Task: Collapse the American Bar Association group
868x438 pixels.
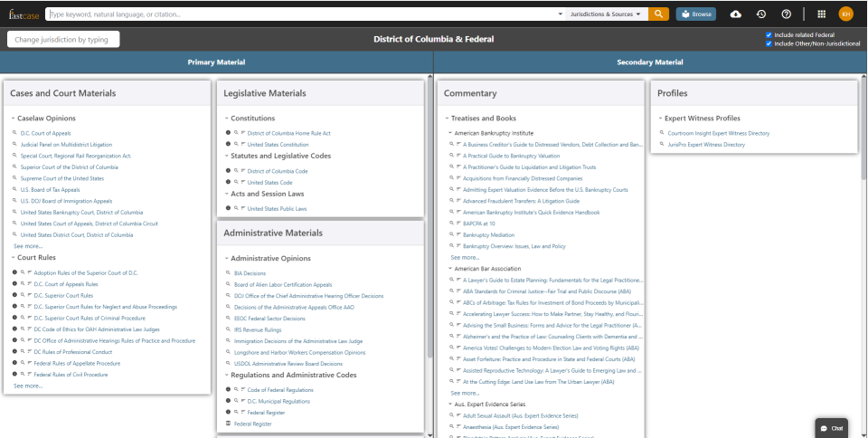Action: click(x=450, y=269)
